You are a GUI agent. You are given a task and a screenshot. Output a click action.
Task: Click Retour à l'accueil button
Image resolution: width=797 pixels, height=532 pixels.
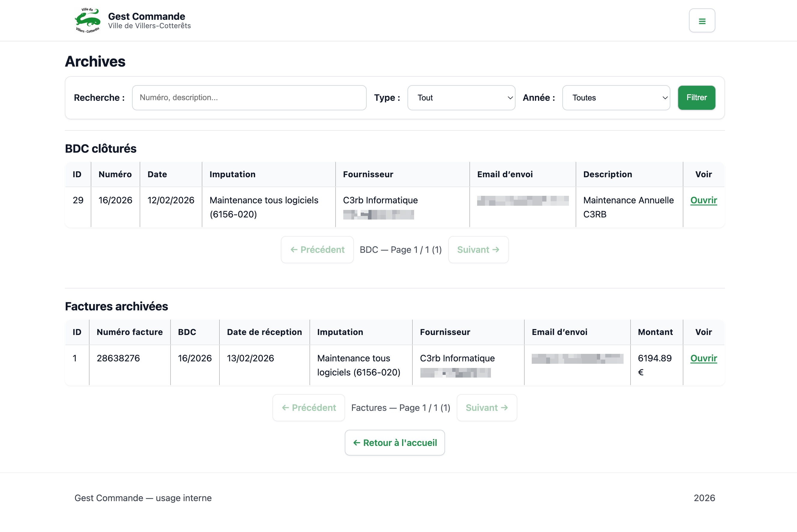[394, 443]
